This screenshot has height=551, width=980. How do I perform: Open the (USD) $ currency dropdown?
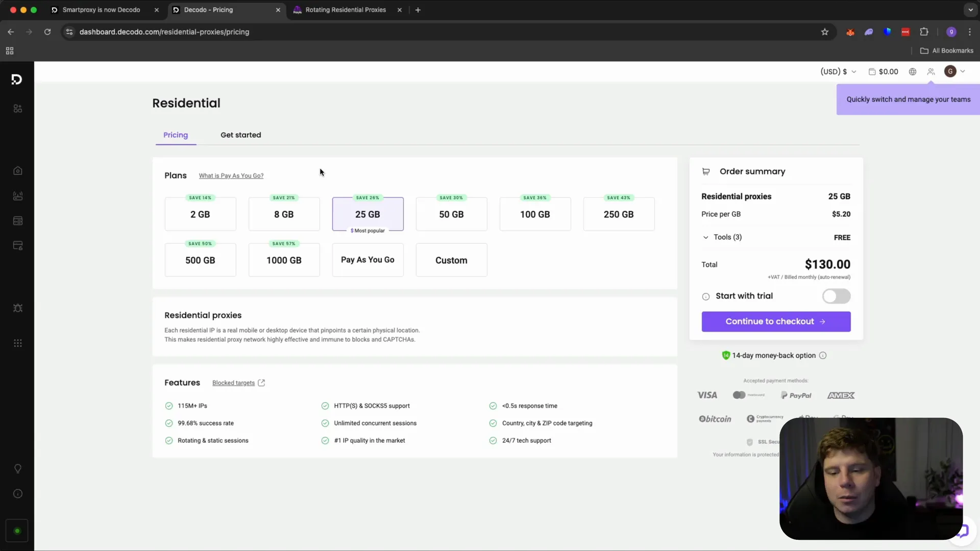pos(838,72)
